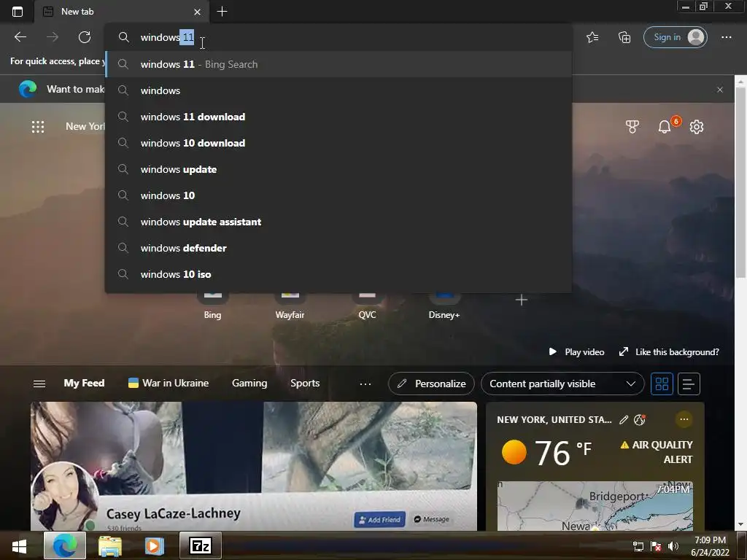Click the browser forward arrow
Screen dimensions: 747x560
pyautogui.click(x=53, y=37)
